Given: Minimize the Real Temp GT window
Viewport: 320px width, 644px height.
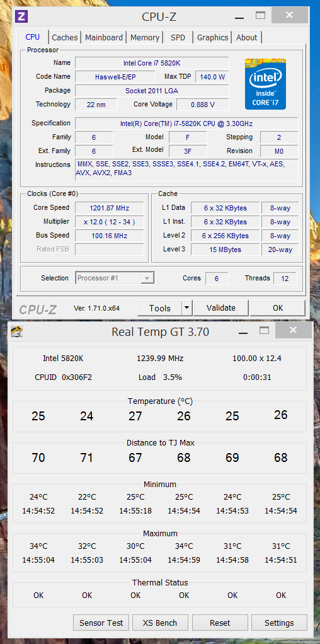Looking at the screenshot, I should click(243, 332).
